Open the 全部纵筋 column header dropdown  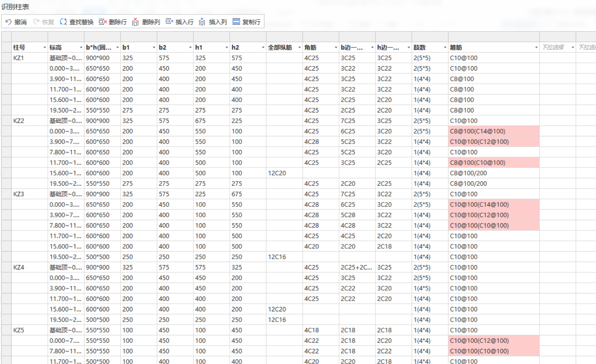299,47
